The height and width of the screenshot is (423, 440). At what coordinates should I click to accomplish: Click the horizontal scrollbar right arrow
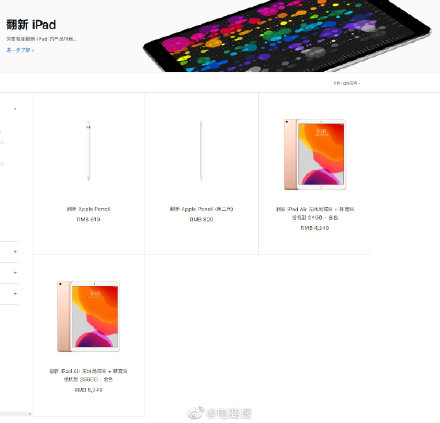pyautogui.click(x=30, y=414)
